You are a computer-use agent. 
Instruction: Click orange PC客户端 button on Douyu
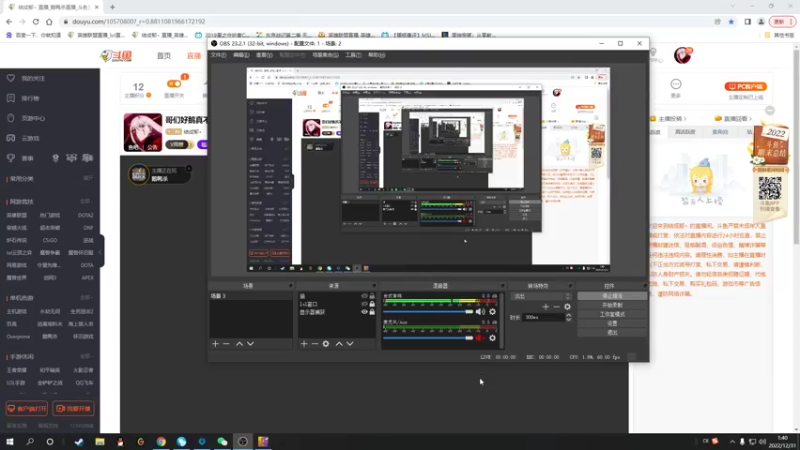[745, 86]
